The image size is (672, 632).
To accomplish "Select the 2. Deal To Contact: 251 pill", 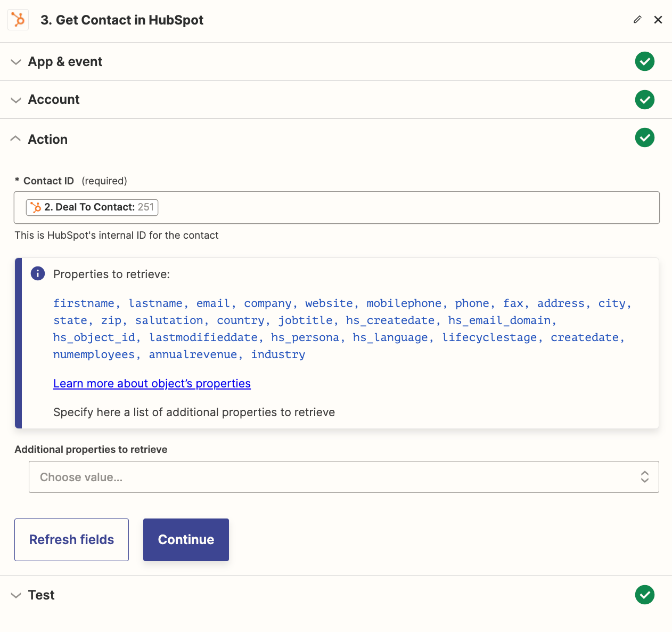I will coord(92,207).
